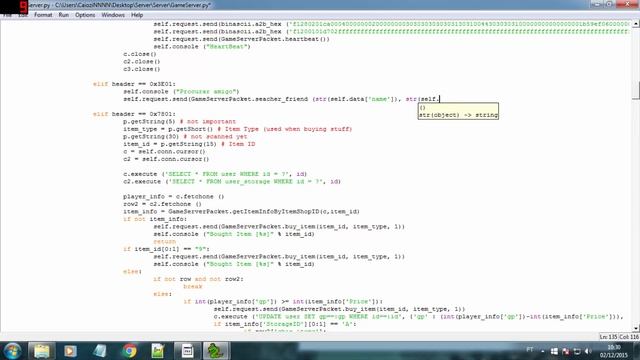Open the Run menu
The image size is (640, 360).
(x=63, y=15)
